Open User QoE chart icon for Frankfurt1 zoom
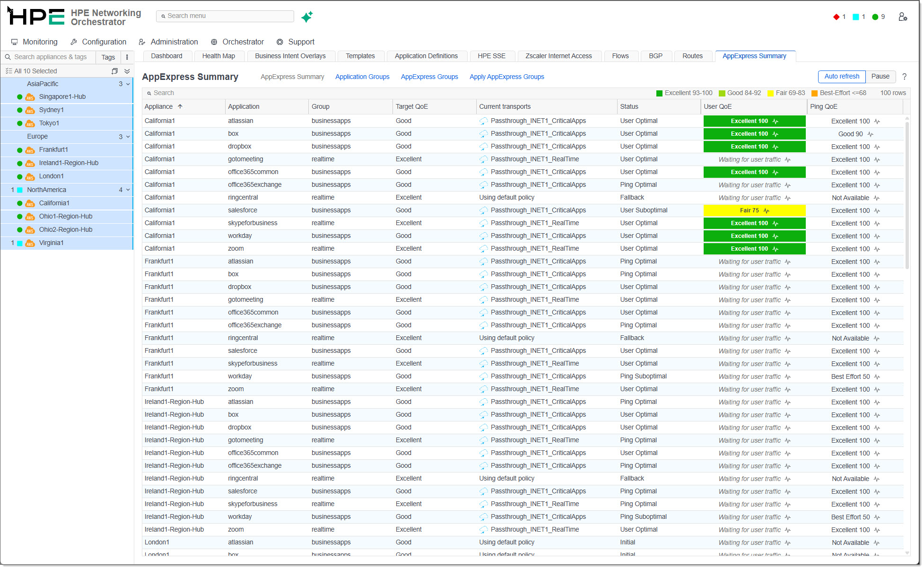Viewport: 924px width, 569px height. 788,389
